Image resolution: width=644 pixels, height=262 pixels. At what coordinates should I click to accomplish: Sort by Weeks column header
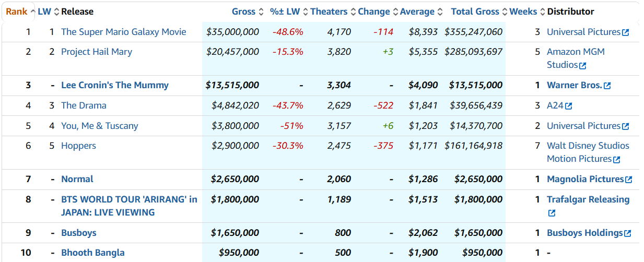(x=523, y=11)
